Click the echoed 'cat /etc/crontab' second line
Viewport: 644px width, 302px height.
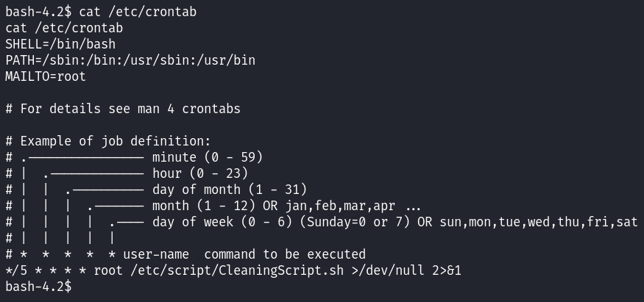point(64,28)
